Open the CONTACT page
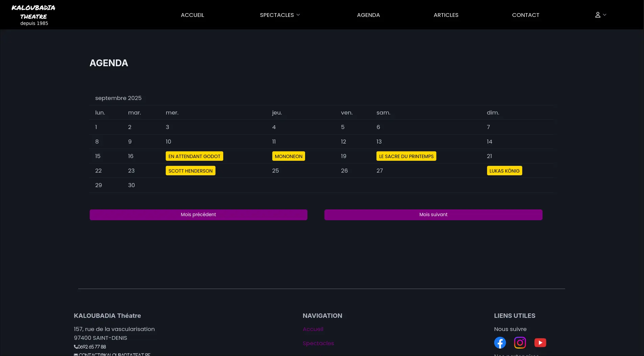This screenshot has height=356, width=644. pyautogui.click(x=526, y=15)
